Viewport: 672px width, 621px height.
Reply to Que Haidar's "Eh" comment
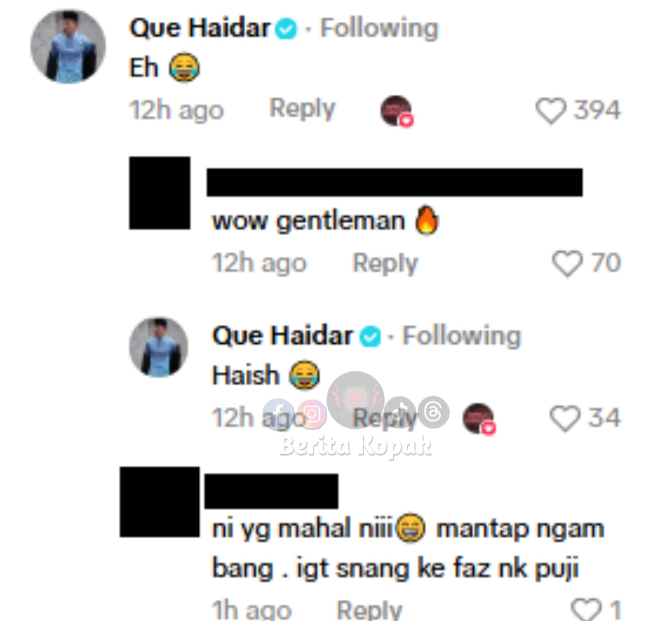click(x=302, y=109)
